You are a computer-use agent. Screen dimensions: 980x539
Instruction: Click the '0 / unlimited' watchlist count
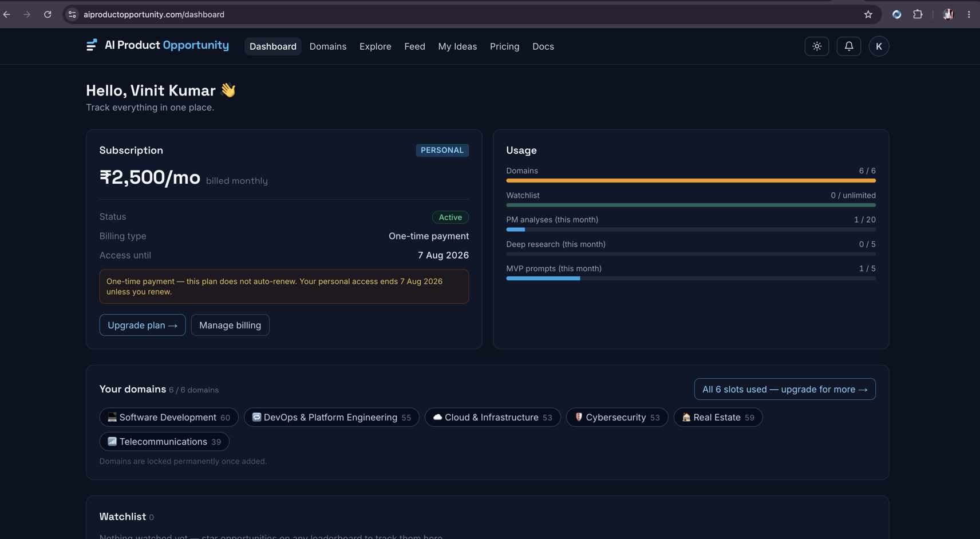pos(853,195)
